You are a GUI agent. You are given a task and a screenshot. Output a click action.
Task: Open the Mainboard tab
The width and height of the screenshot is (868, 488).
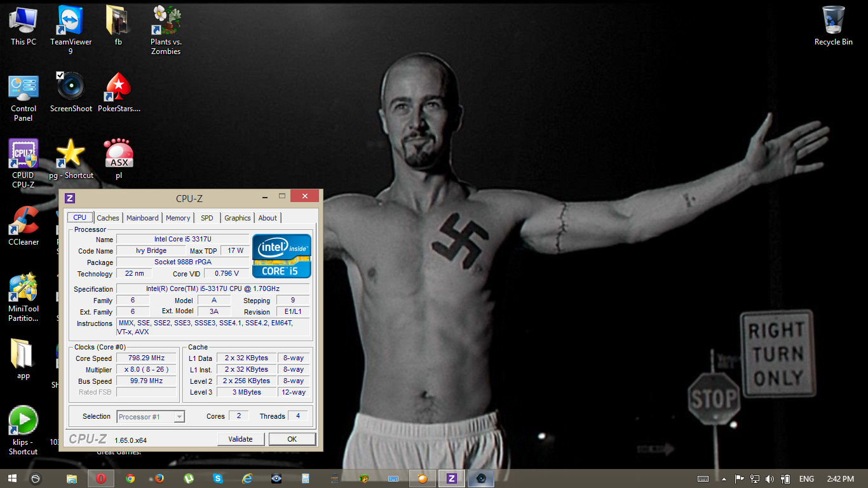(142, 218)
